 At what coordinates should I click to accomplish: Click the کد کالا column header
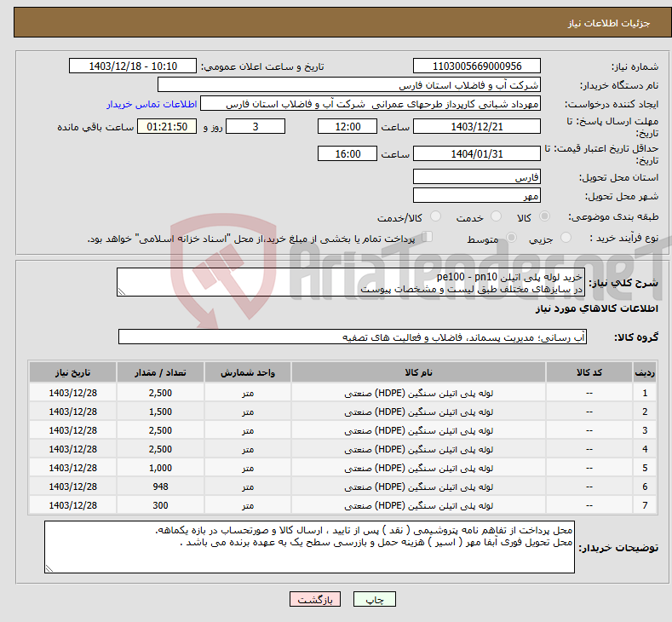pos(589,372)
